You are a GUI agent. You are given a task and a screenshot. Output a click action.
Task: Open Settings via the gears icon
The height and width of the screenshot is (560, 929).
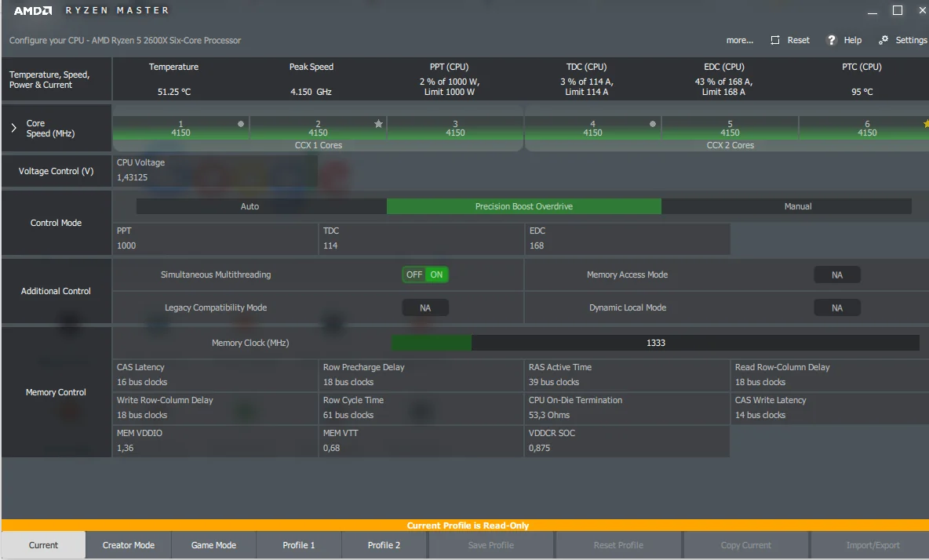click(883, 40)
